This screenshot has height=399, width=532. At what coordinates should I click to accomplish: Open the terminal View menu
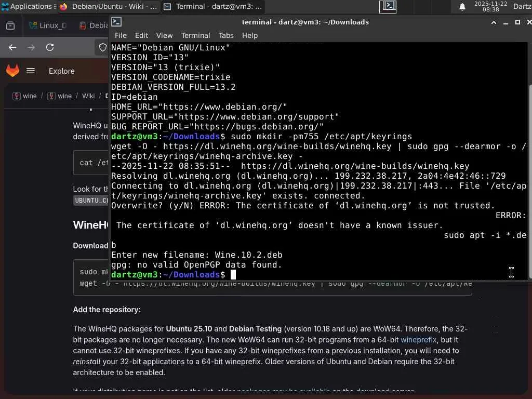click(164, 35)
